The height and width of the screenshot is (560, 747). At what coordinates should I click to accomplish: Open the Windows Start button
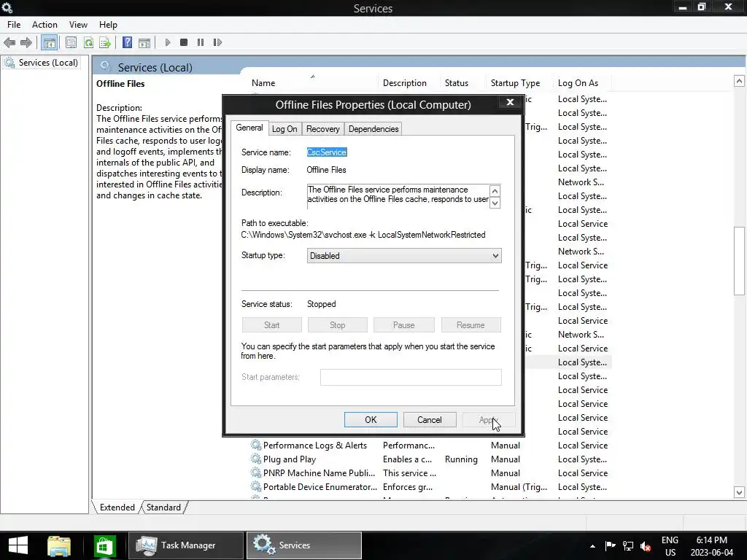click(x=18, y=545)
